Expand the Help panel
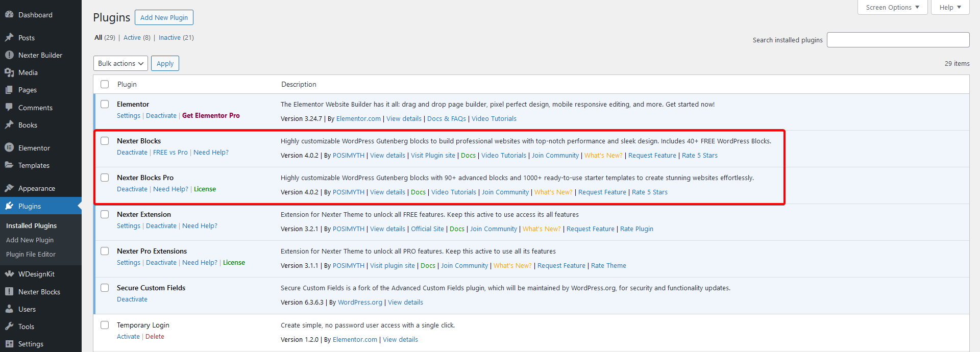Image resolution: width=980 pixels, height=352 pixels. (950, 7)
